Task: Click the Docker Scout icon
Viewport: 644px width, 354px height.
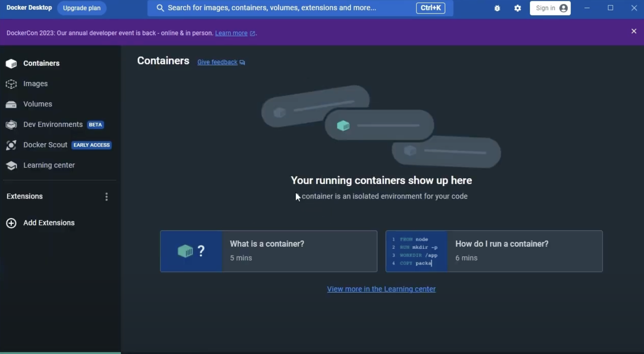Action: tap(11, 145)
